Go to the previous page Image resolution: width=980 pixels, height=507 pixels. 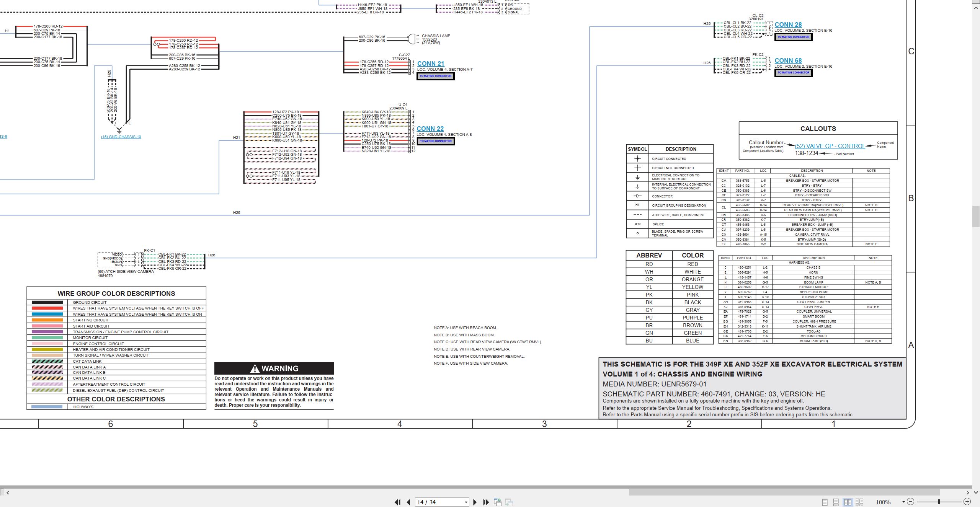pyautogui.click(x=408, y=502)
